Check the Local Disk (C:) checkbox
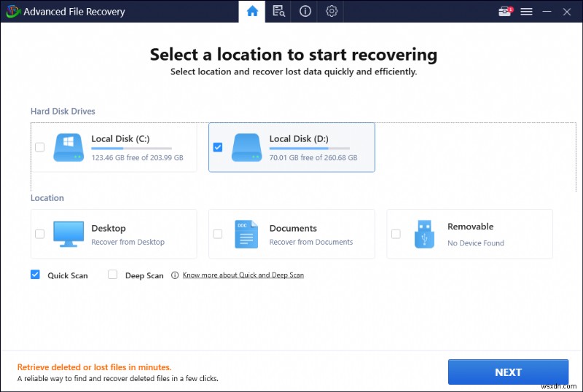This screenshot has height=392, width=583. pos(40,147)
